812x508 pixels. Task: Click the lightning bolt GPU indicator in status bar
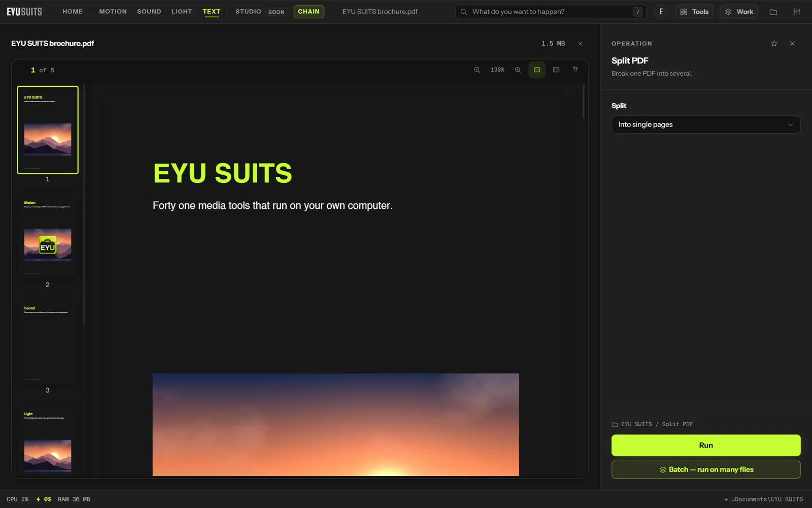point(38,499)
